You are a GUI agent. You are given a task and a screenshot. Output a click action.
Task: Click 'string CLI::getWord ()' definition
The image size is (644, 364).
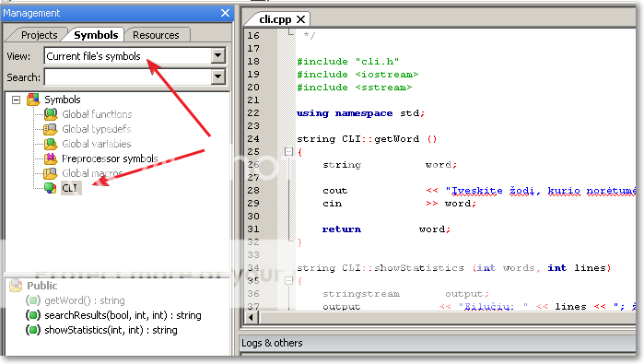click(367, 139)
